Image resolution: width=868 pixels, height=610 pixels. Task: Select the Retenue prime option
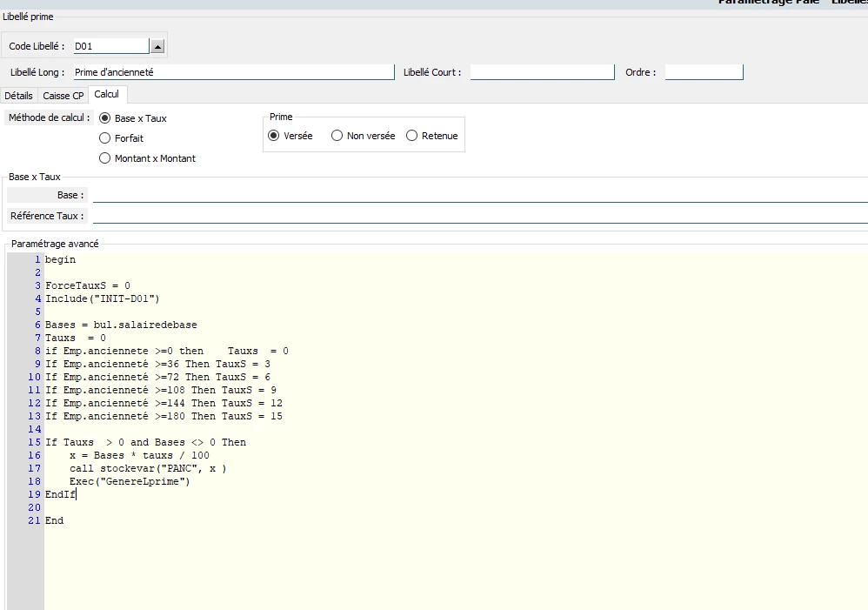coord(412,136)
